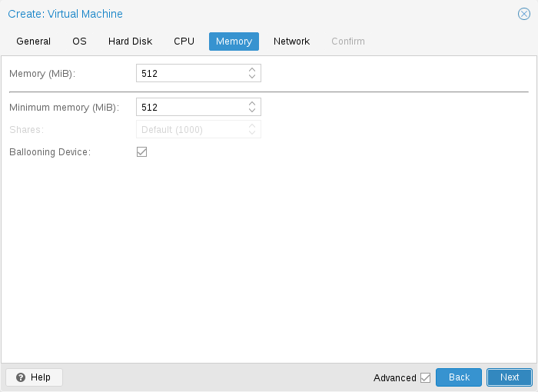Close the Create Virtual Machine dialog
The image size is (538, 392).
coord(524,14)
